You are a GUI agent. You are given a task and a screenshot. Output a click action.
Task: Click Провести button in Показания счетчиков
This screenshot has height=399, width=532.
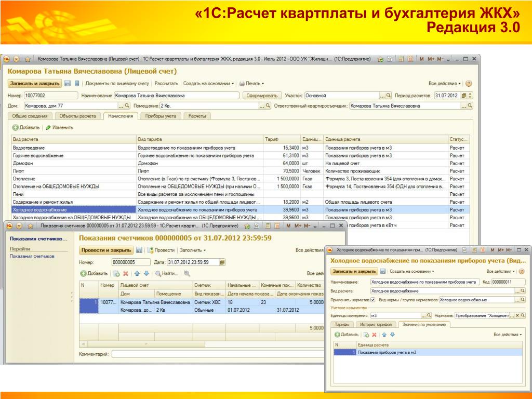(161, 250)
